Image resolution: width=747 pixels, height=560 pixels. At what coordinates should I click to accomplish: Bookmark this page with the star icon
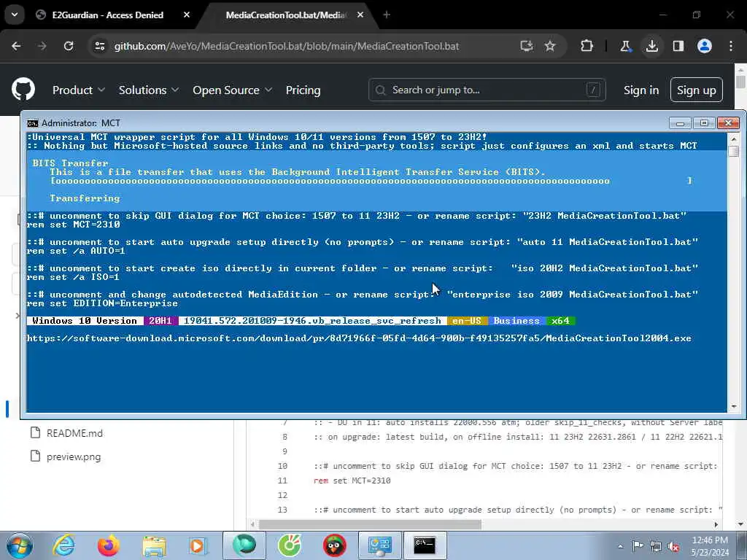(550, 46)
